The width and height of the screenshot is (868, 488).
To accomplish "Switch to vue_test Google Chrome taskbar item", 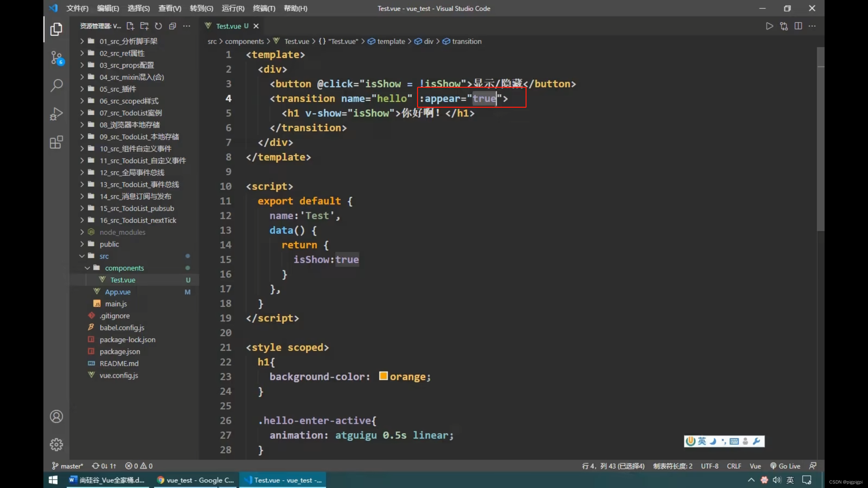I will pyautogui.click(x=195, y=480).
